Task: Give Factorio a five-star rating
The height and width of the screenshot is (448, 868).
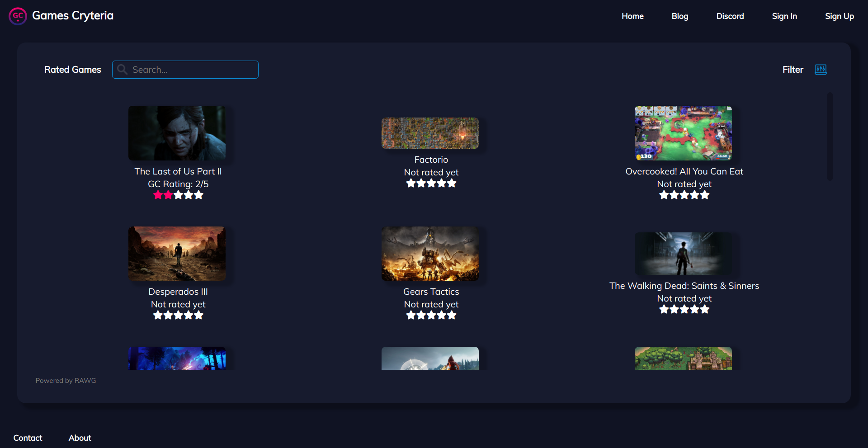Action: click(x=452, y=184)
